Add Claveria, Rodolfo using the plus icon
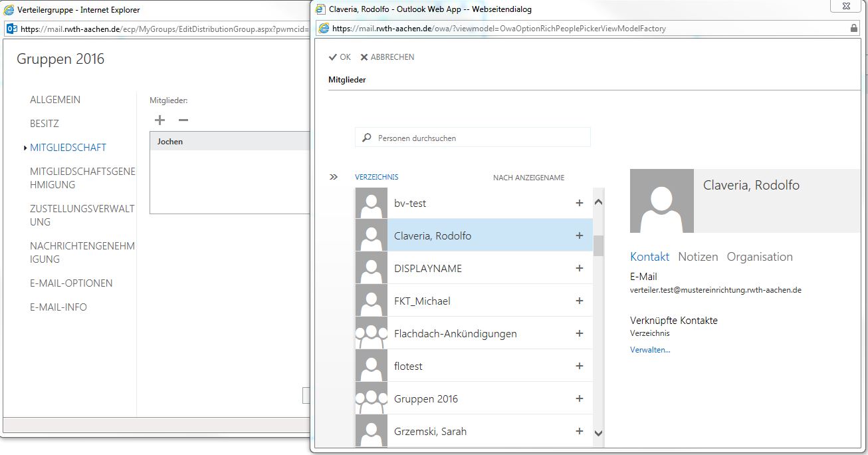The height and width of the screenshot is (455, 868). [x=579, y=235]
